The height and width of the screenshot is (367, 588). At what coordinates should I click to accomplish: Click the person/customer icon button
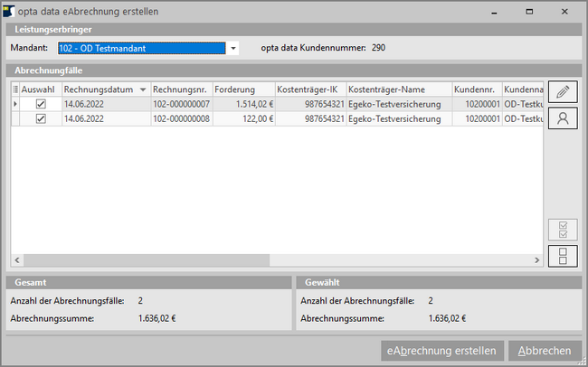coord(563,118)
